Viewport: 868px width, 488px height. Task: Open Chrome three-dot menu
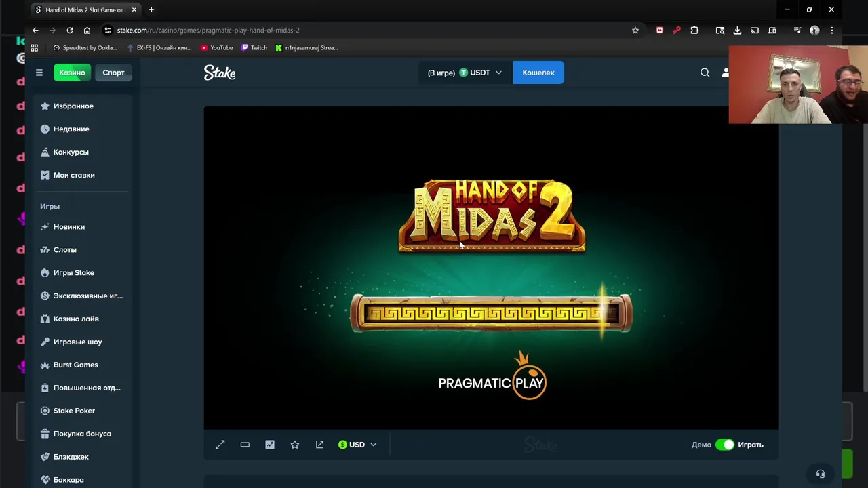click(x=832, y=30)
